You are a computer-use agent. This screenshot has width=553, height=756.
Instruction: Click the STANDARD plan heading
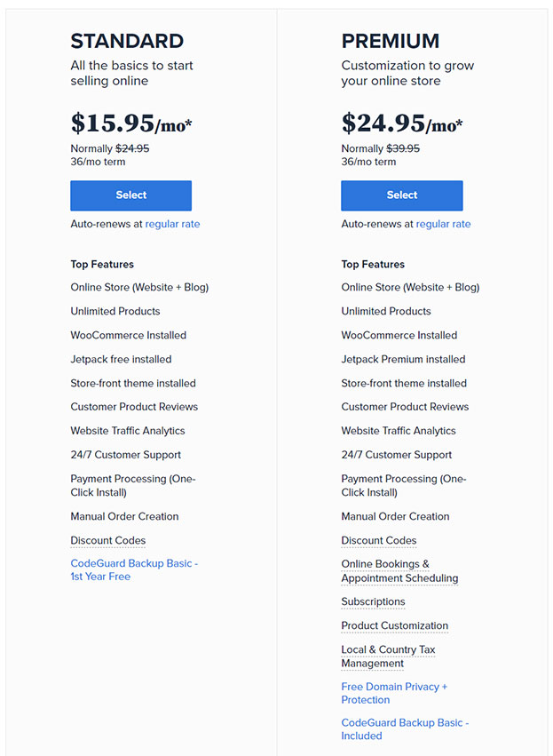[x=127, y=41]
